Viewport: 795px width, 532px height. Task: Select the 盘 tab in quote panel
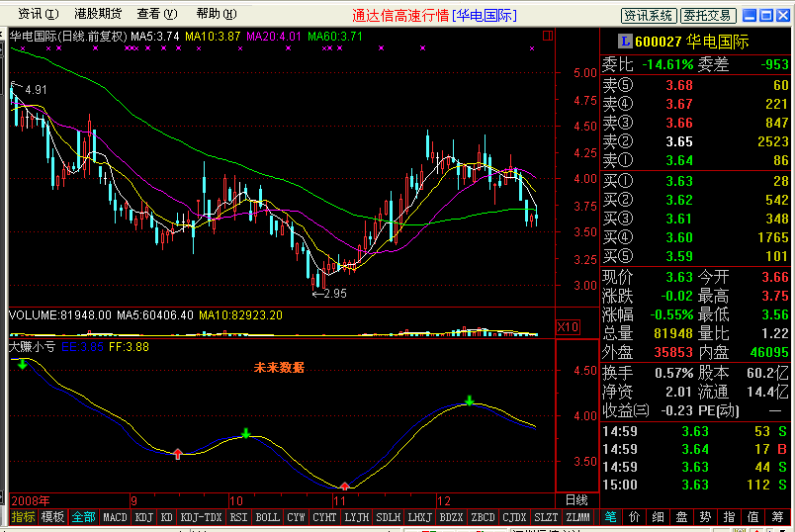[x=682, y=517]
